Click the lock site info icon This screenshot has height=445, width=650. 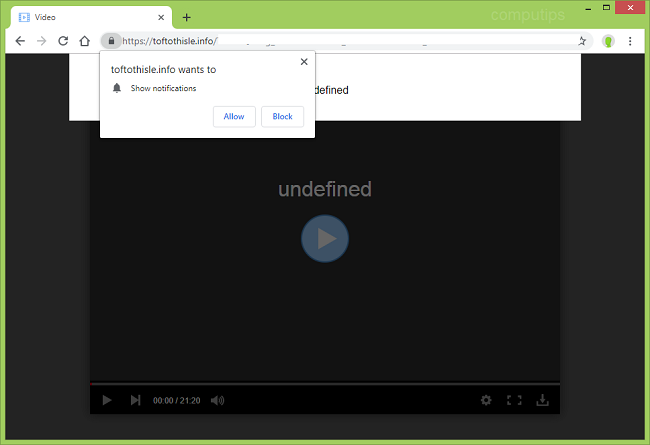tap(111, 41)
